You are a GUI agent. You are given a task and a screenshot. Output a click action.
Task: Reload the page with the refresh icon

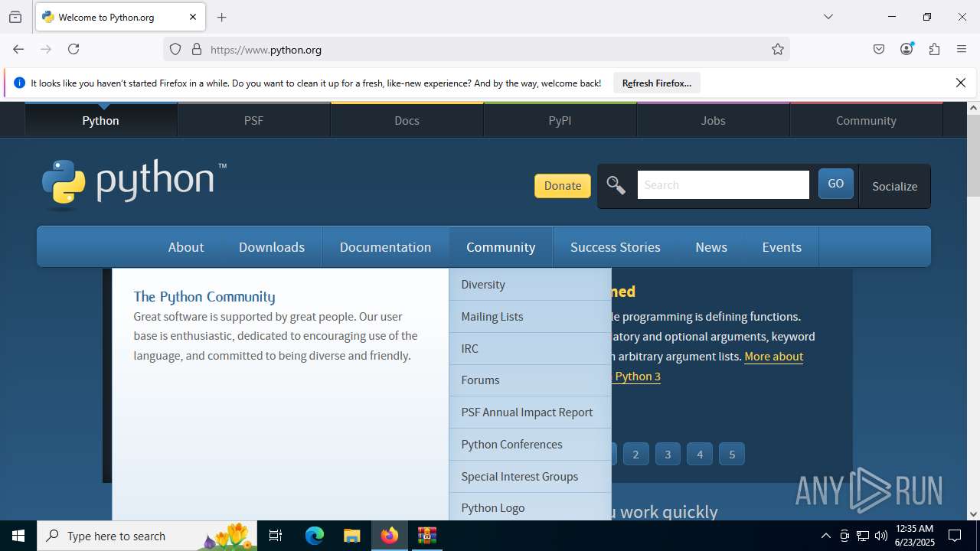[73, 49]
